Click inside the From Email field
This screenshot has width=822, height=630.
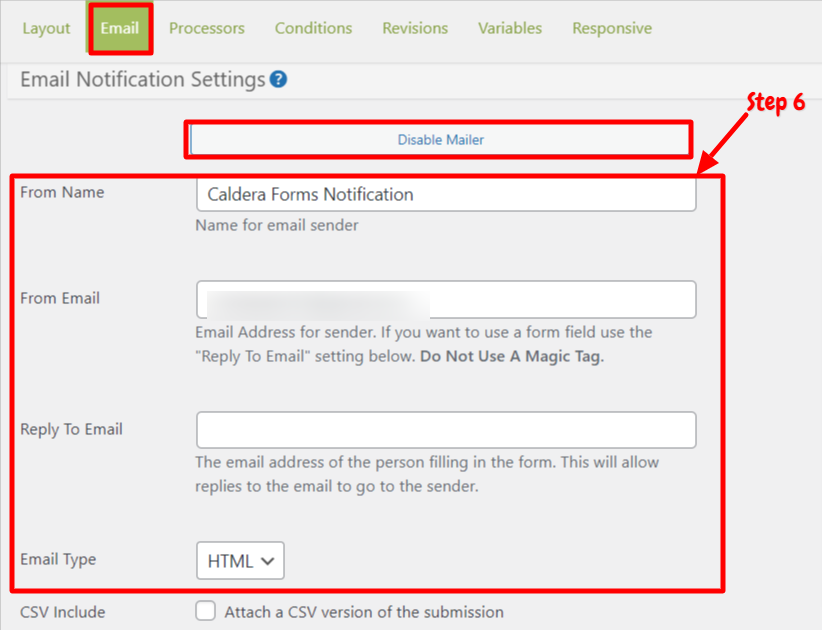[x=446, y=299]
